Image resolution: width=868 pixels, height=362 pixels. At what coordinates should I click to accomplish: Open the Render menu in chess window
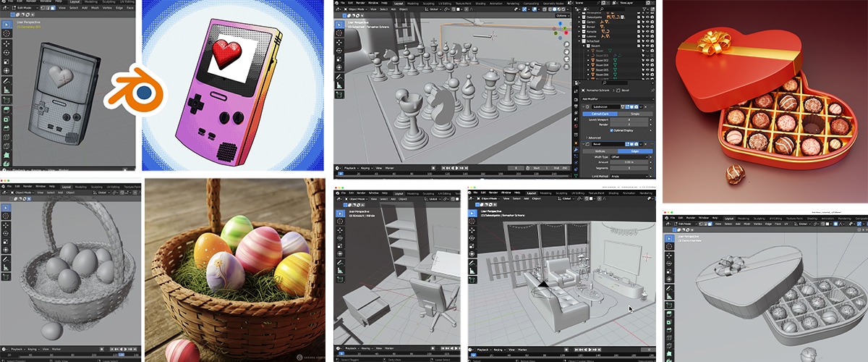[x=360, y=3]
